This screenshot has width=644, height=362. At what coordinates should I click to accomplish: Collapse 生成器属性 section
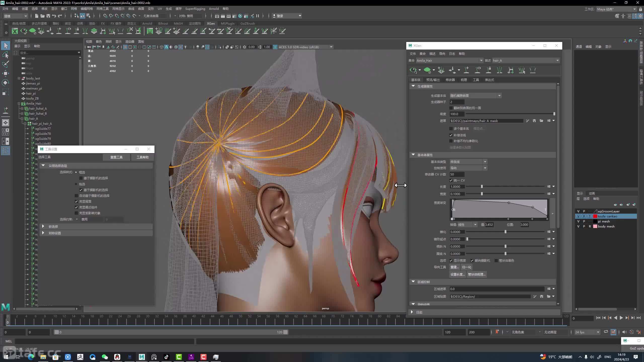click(x=413, y=86)
